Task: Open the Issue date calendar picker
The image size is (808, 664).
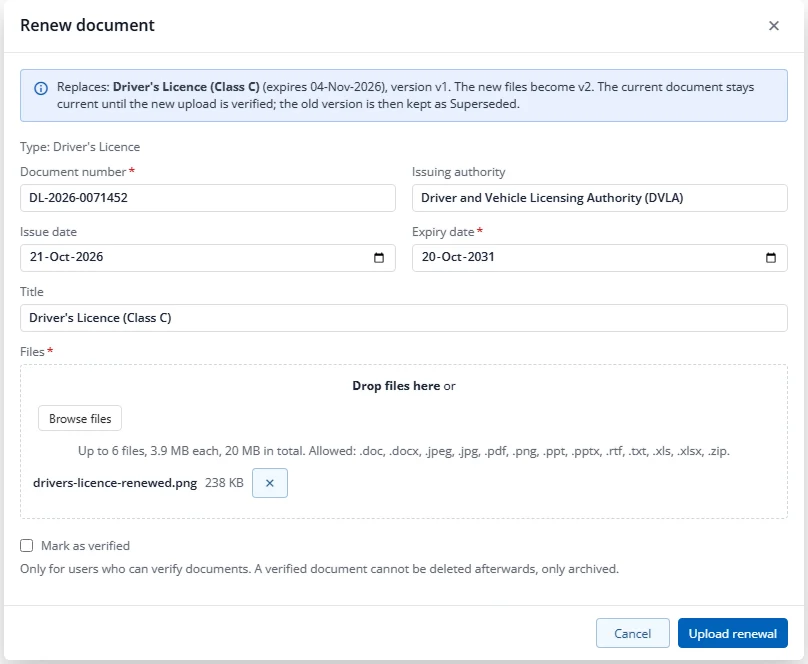Action: 379,258
